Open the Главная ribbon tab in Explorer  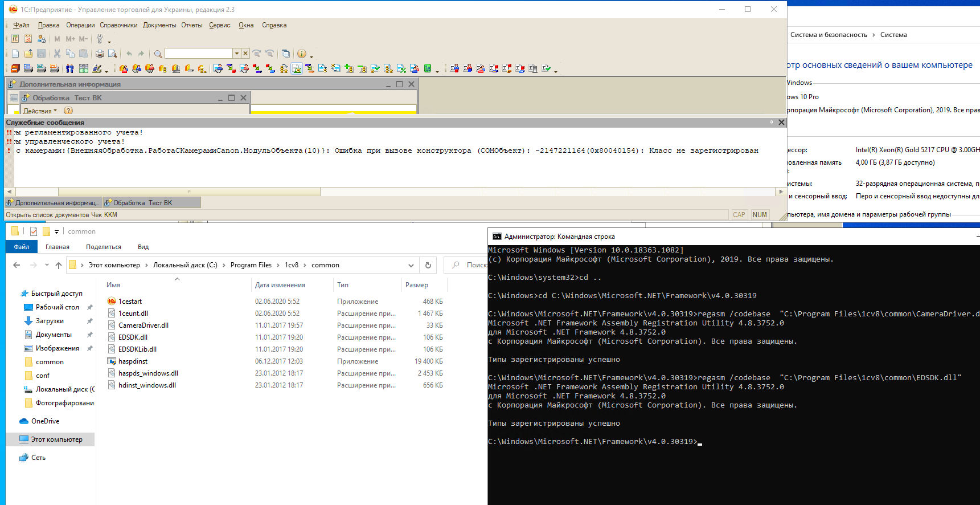click(x=58, y=247)
